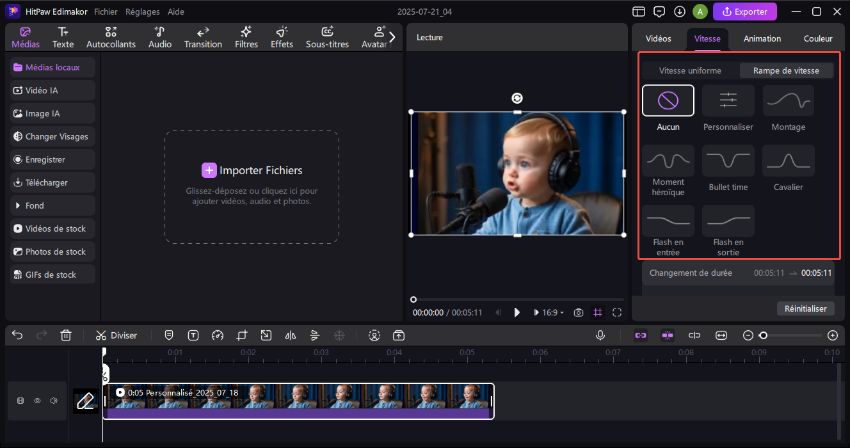Screen dimensions: 850x448
Task: Zoom in timeline with plus icon
Action: pos(833,335)
